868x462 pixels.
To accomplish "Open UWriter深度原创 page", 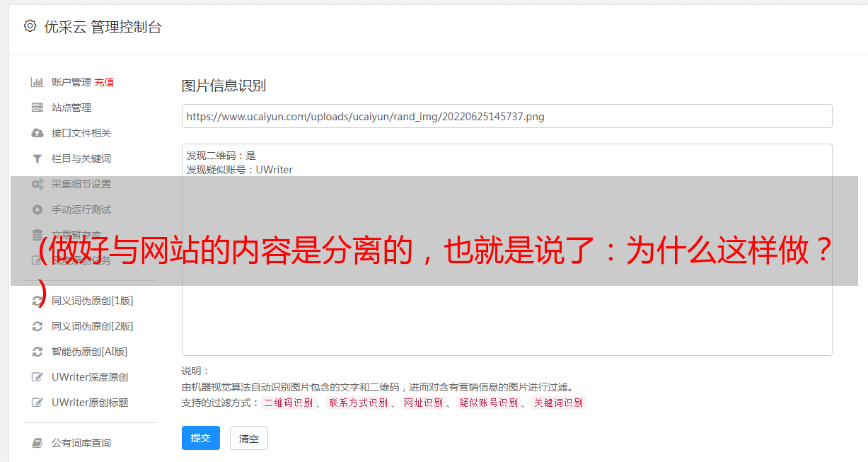I will pos(90,377).
